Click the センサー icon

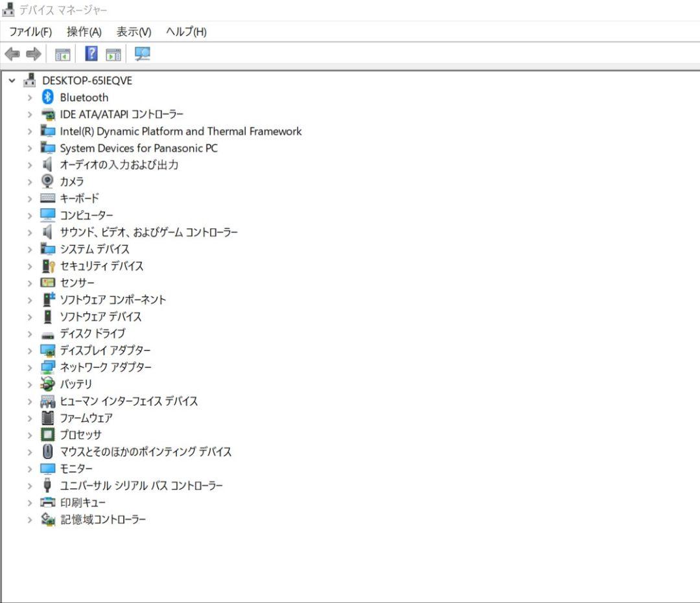[x=48, y=283]
